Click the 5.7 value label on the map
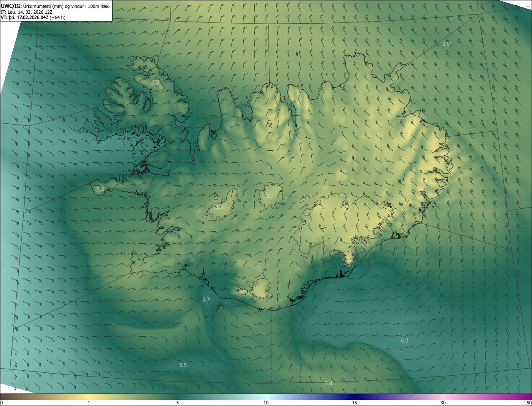 206,299
